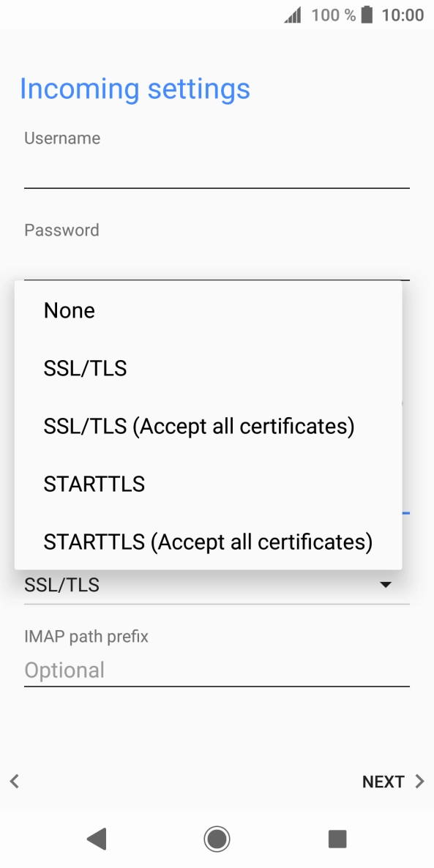This screenshot has height=868, width=434.
Task: Select None as the security type
Action: [x=69, y=310]
